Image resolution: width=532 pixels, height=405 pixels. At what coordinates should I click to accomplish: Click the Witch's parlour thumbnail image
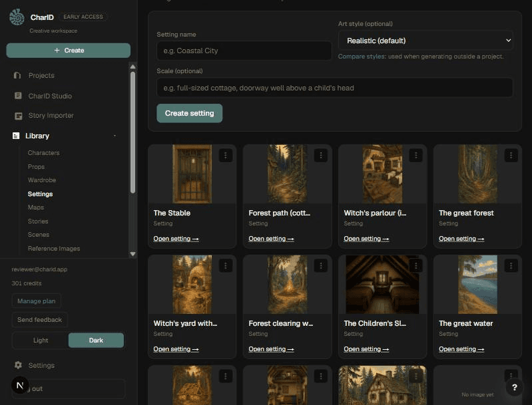tap(382, 174)
